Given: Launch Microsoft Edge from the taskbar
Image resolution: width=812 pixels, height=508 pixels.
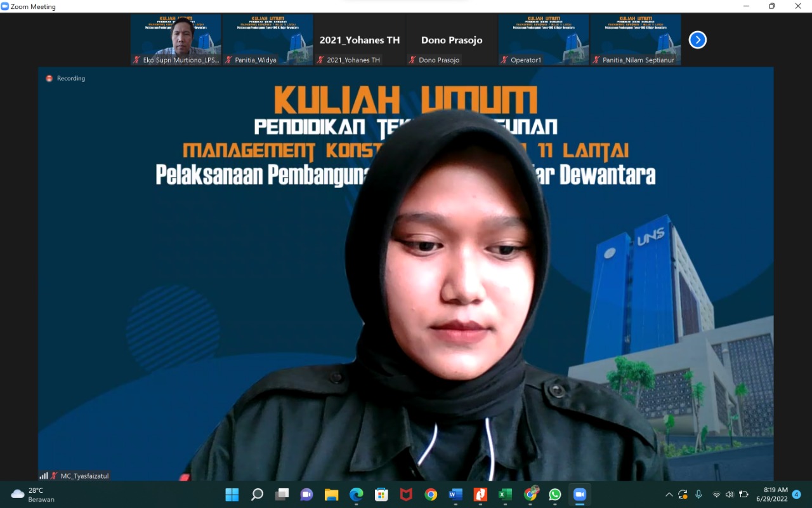Looking at the screenshot, I should point(356,495).
